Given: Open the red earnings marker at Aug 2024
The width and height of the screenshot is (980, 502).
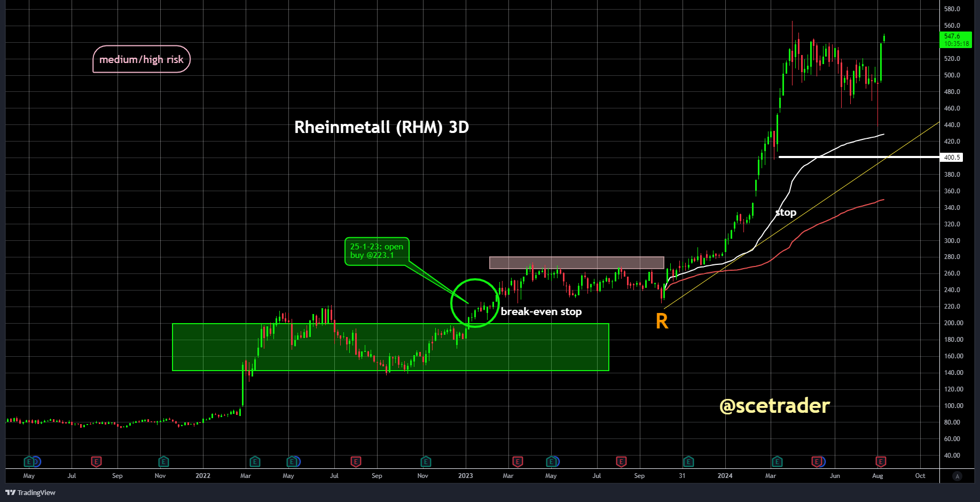Looking at the screenshot, I should tap(881, 461).
